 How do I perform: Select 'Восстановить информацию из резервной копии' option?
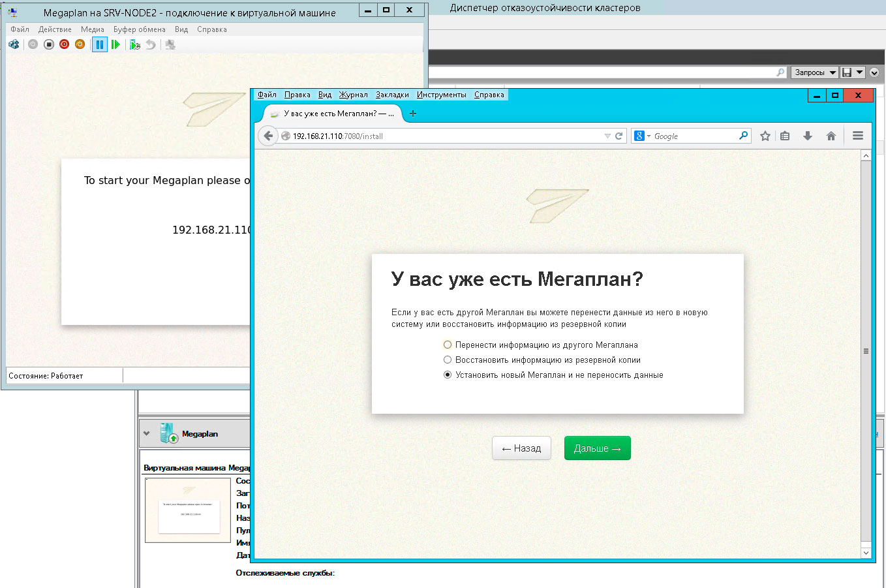tap(448, 360)
